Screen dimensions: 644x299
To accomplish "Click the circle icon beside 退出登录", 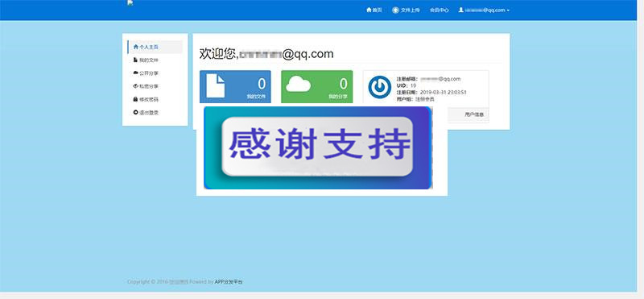I will [x=136, y=112].
